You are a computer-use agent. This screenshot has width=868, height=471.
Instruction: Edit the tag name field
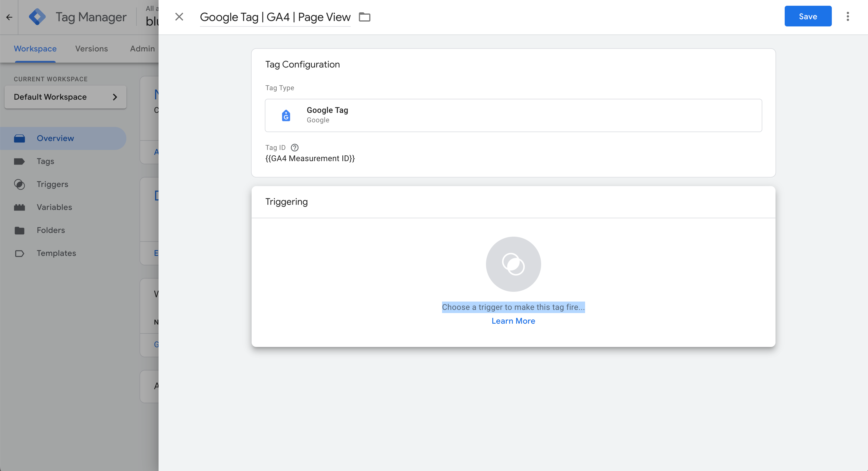click(x=275, y=17)
